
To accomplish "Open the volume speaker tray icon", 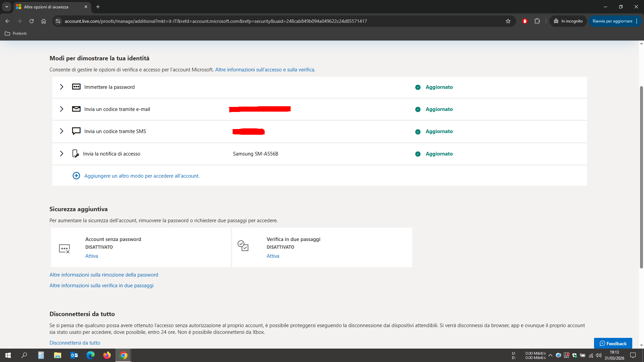I will (599, 355).
